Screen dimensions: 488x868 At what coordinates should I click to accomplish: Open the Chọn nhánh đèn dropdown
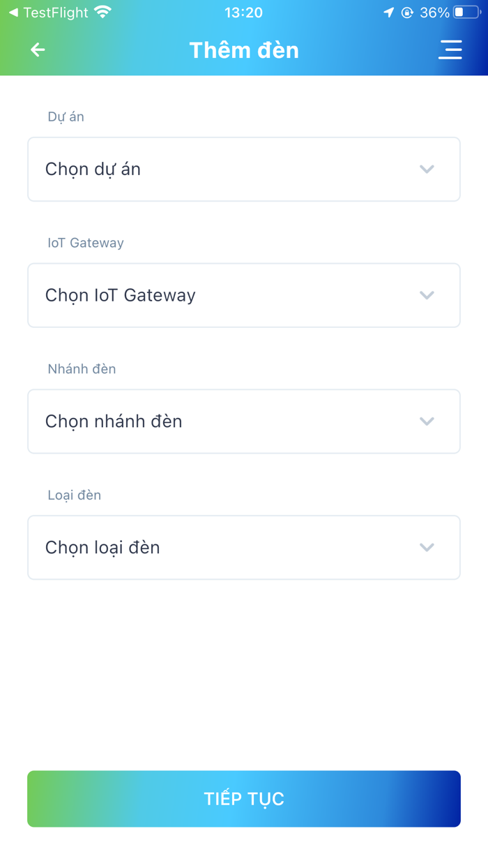244,421
